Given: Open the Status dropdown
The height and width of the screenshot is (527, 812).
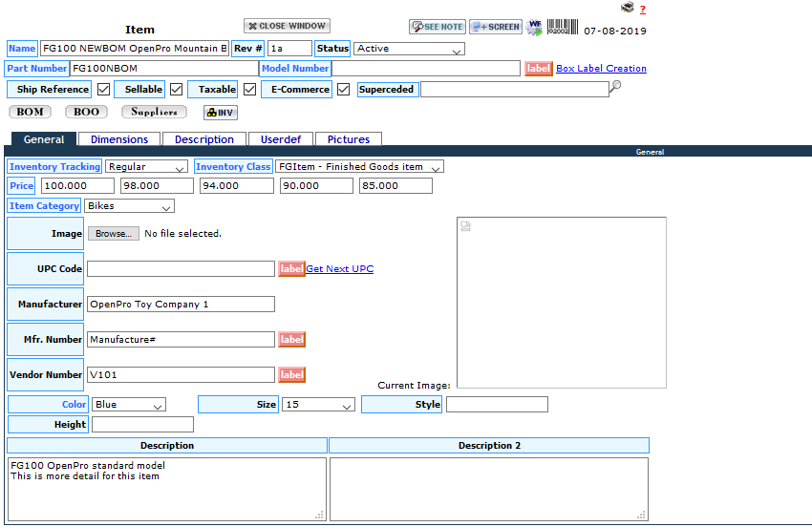Looking at the screenshot, I should [409, 49].
